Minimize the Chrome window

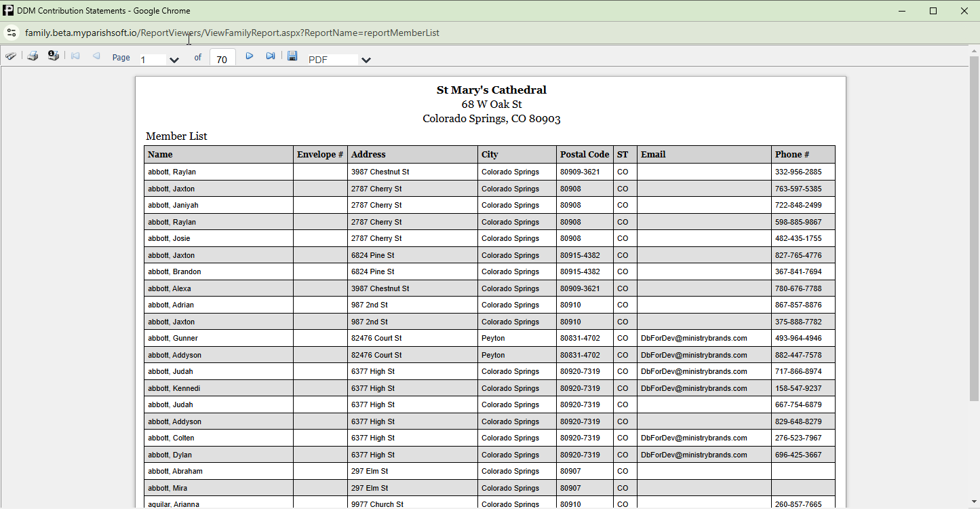tap(903, 11)
